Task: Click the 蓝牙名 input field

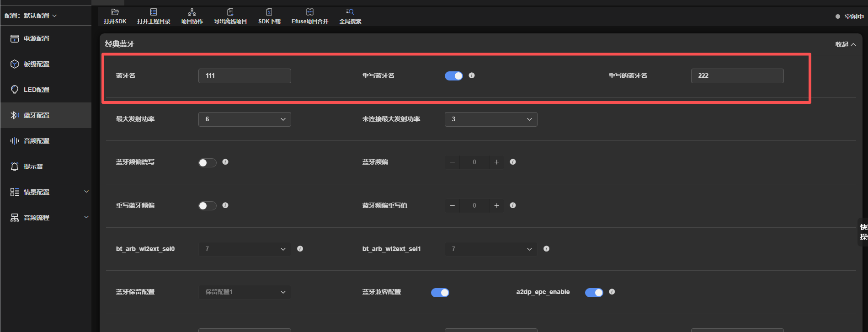Action: 245,76
